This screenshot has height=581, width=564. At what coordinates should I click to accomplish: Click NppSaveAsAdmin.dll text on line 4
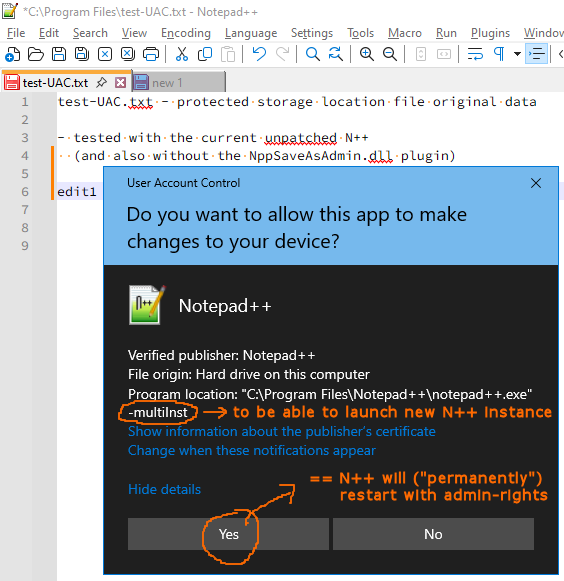pyautogui.click(x=321, y=156)
